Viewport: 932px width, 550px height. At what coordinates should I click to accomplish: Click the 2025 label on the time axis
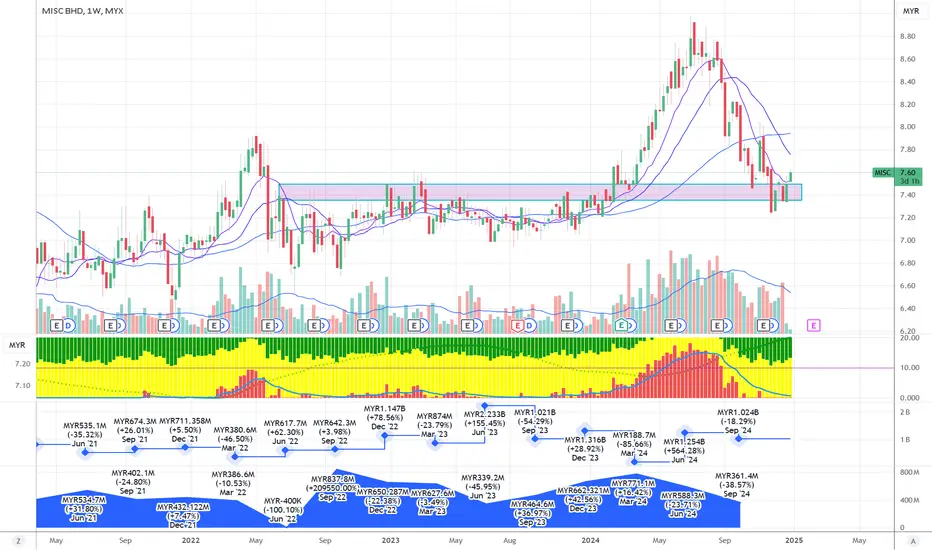click(x=794, y=540)
